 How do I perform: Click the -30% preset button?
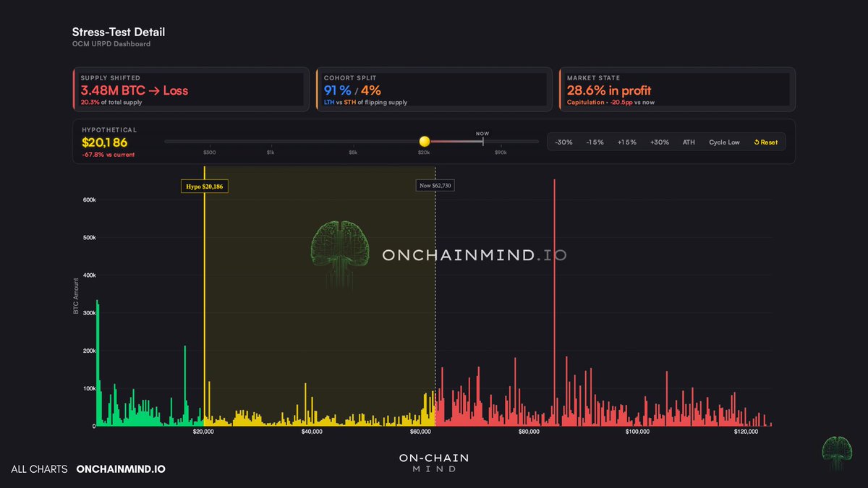point(563,142)
